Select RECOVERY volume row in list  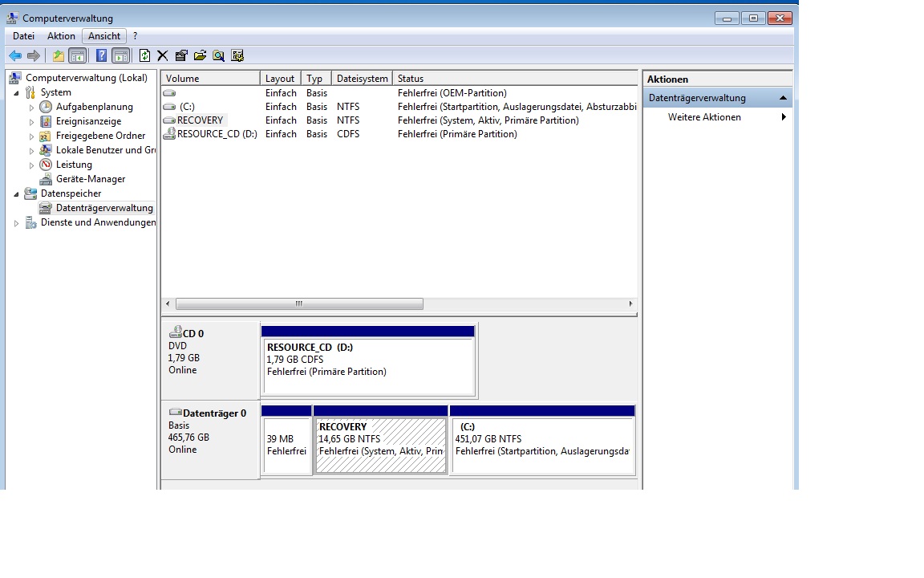coord(399,120)
